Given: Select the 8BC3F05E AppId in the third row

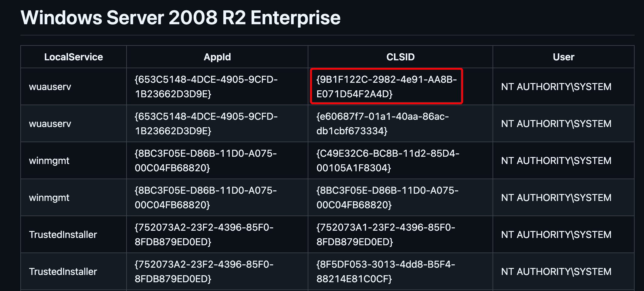Looking at the screenshot, I should point(205,161).
